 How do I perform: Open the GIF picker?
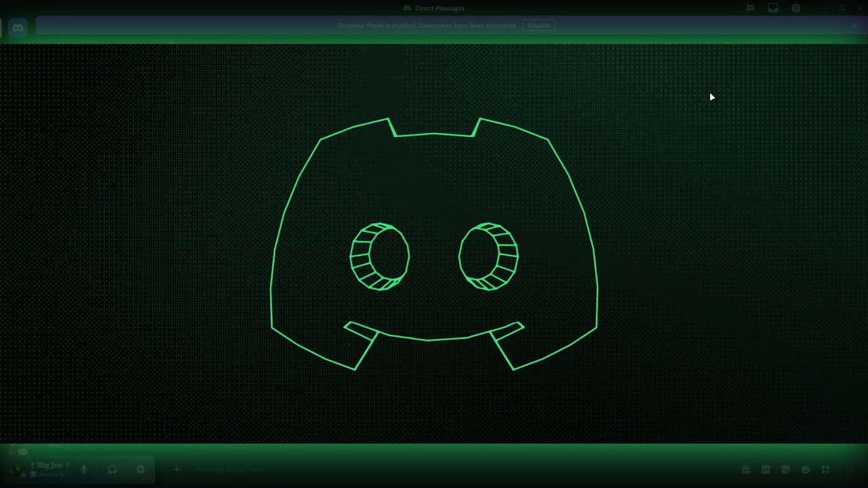(x=766, y=469)
